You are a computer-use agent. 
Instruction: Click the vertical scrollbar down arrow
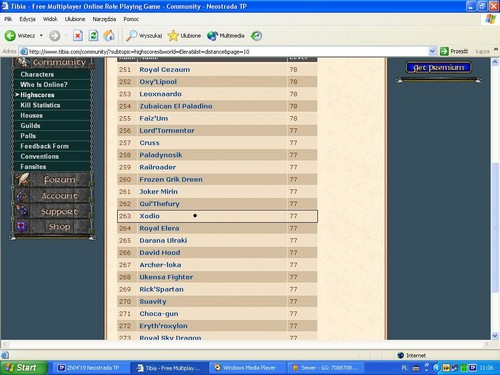coord(495,335)
